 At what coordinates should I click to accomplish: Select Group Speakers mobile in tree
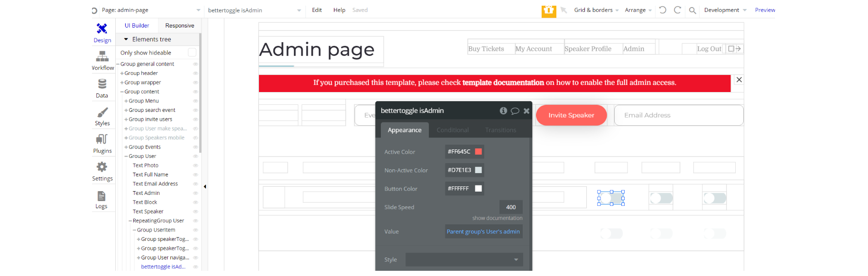[x=157, y=138]
